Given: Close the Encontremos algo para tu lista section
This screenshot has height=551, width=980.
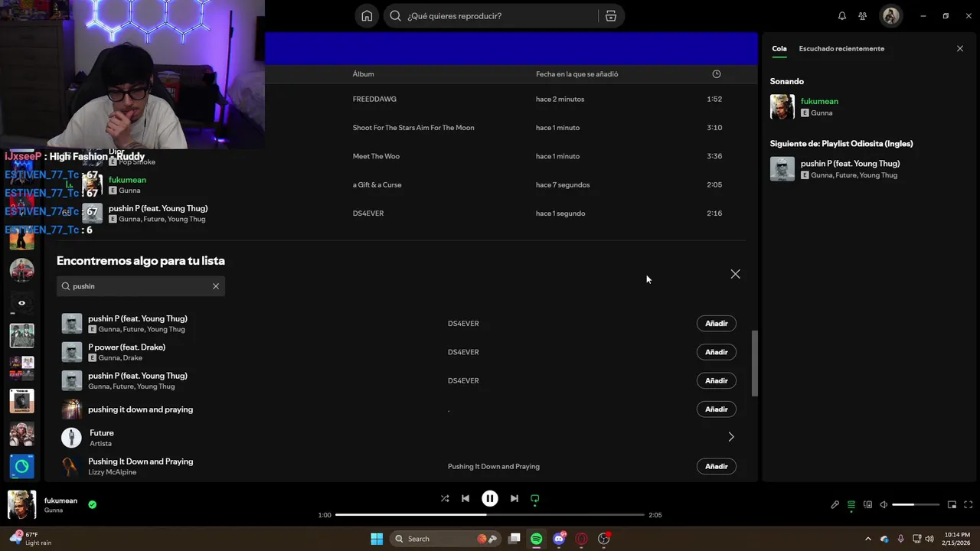Looking at the screenshot, I should pos(735,274).
